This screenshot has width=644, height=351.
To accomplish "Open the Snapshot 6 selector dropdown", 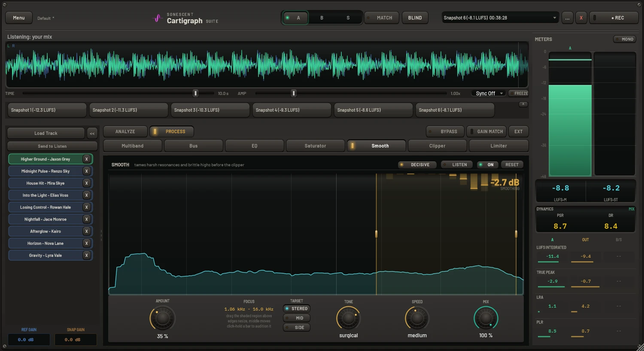I will coord(501,18).
